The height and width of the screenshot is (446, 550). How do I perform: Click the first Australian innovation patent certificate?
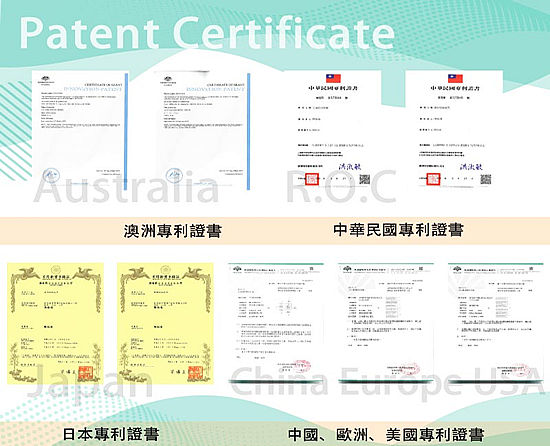tap(80, 131)
